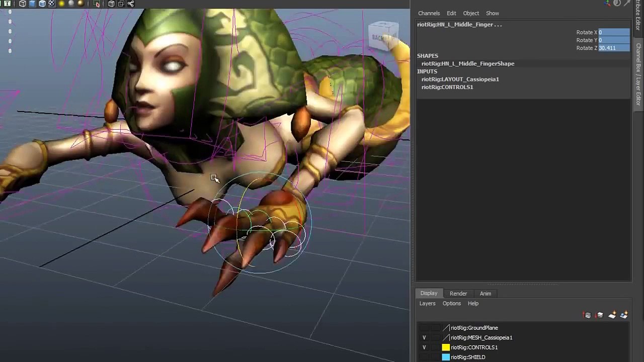The image size is (644, 362).
Task: Open the Channels menu
Action: coord(429,13)
